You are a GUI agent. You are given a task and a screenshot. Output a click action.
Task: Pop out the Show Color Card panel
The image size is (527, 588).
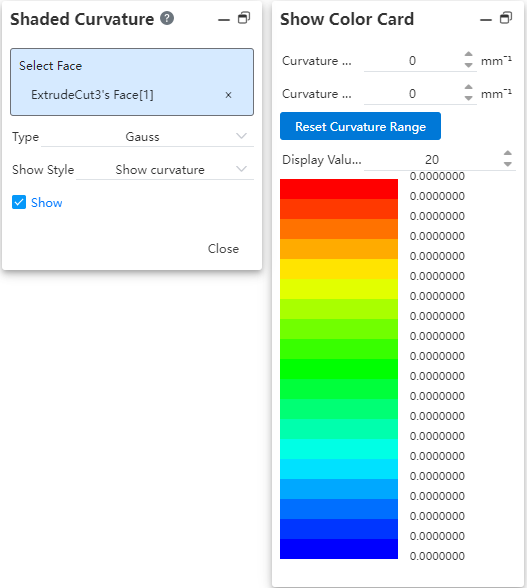[x=506, y=18]
